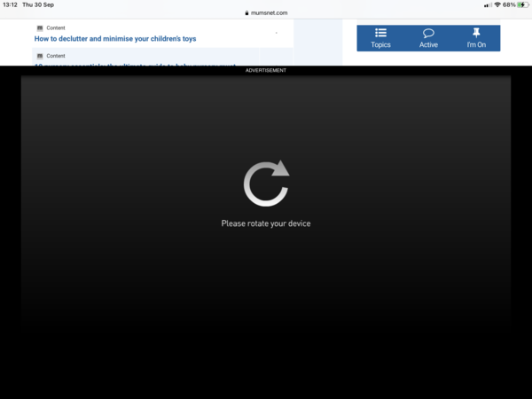Tap the 'Thu 30 Sep' date text
Screen dimensions: 532x399
[x=38, y=4]
